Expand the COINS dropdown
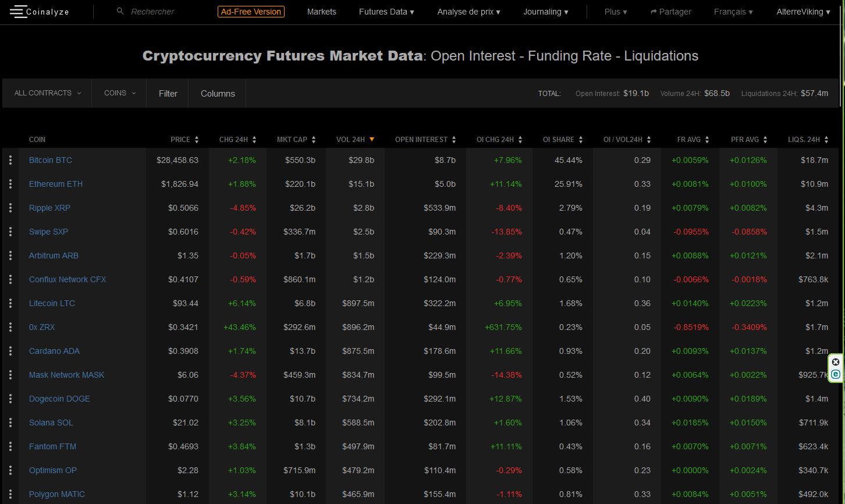 120,93
